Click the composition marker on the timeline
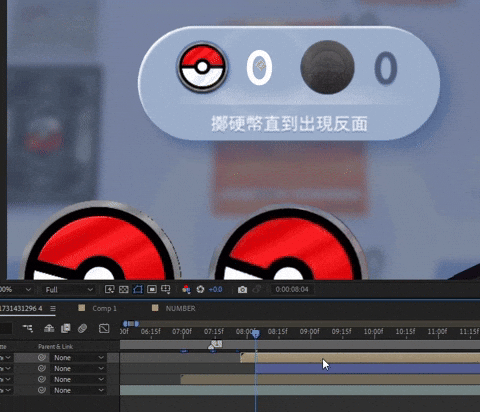480x412 pixels. 216,345
